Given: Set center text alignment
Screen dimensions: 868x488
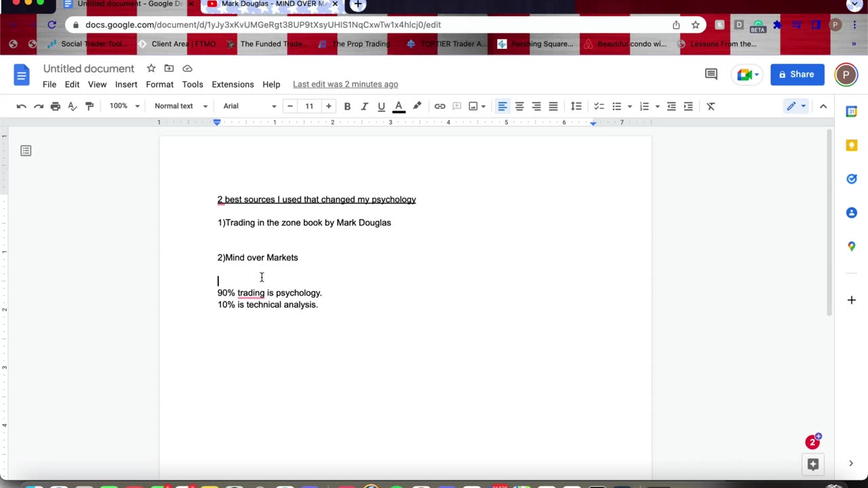Looking at the screenshot, I should coord(519,106).
